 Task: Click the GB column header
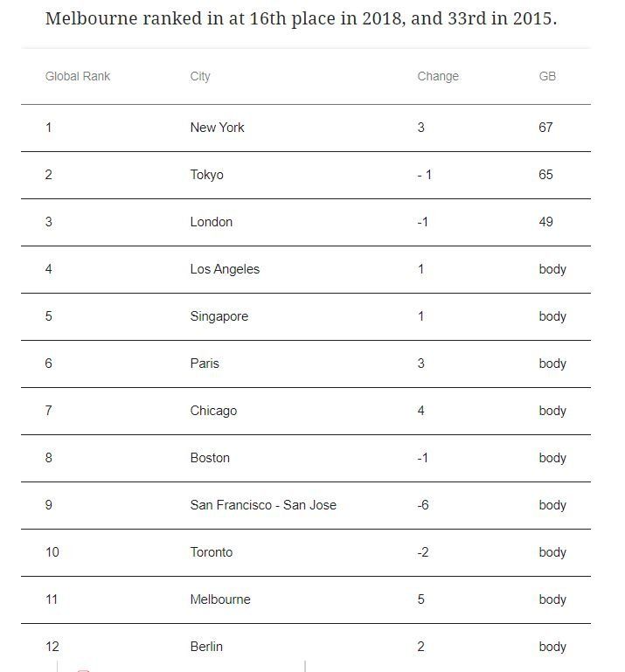coord(547,76)
